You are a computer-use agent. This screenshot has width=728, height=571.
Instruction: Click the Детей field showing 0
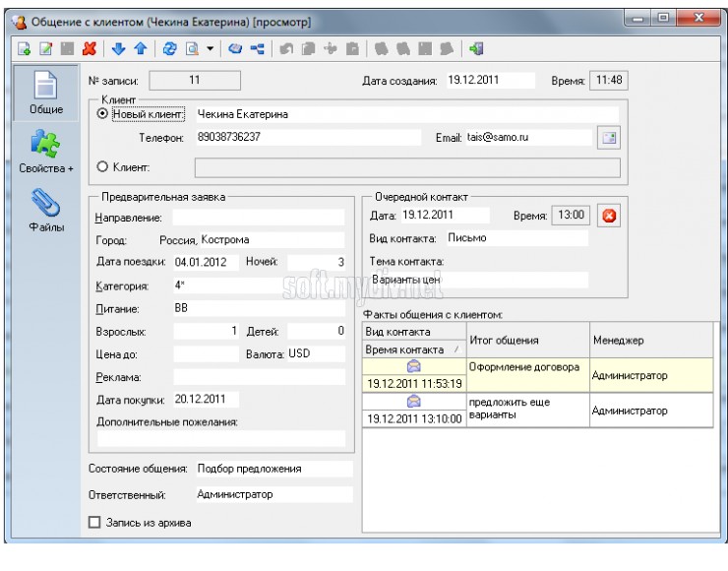pyautogui.click(x=316, y=331)
